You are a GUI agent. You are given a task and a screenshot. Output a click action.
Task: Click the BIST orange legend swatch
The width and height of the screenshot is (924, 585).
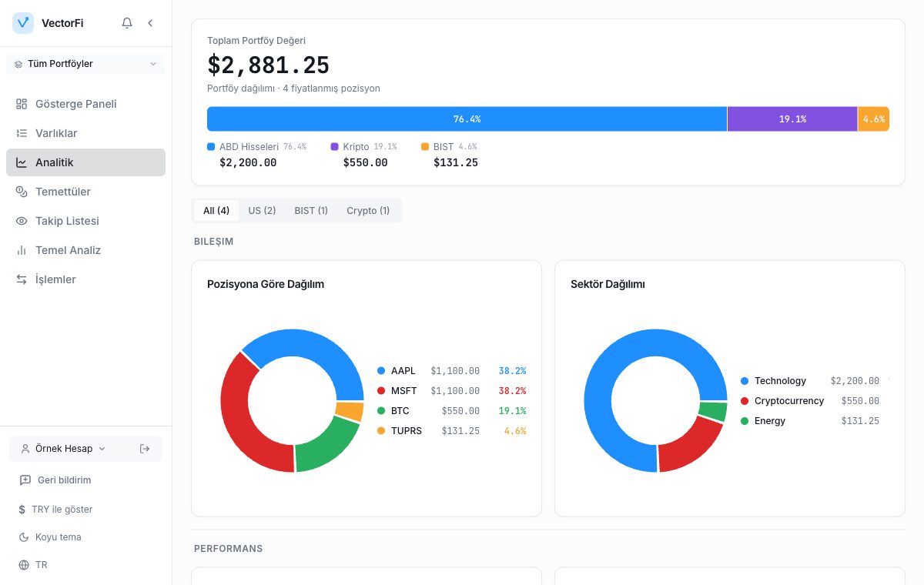click(425, 146)
